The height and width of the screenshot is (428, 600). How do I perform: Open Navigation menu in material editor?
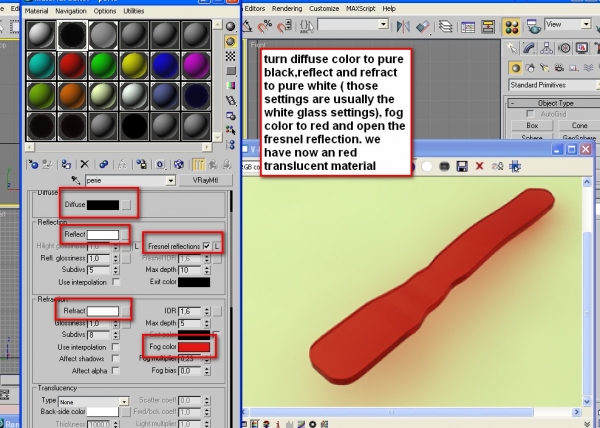coord(71,11)
